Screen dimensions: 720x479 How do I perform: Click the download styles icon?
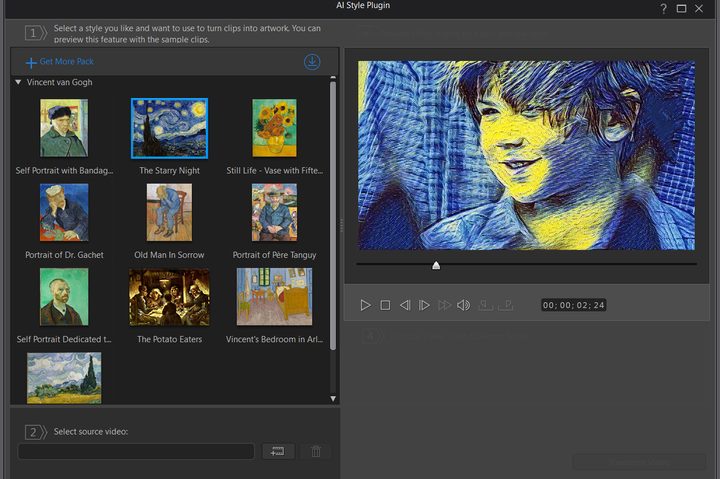tap(312, 62)
